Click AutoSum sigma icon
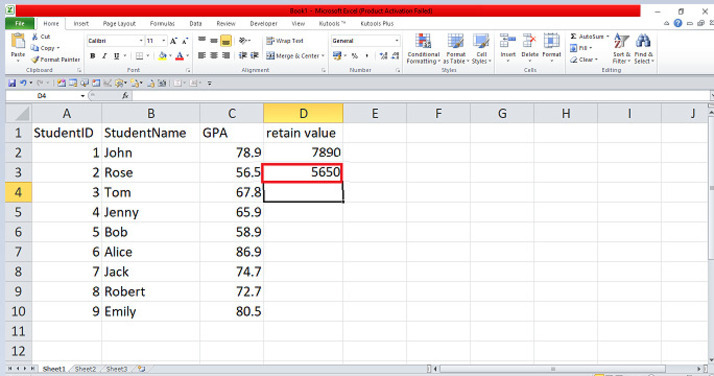 coord(573,36)
